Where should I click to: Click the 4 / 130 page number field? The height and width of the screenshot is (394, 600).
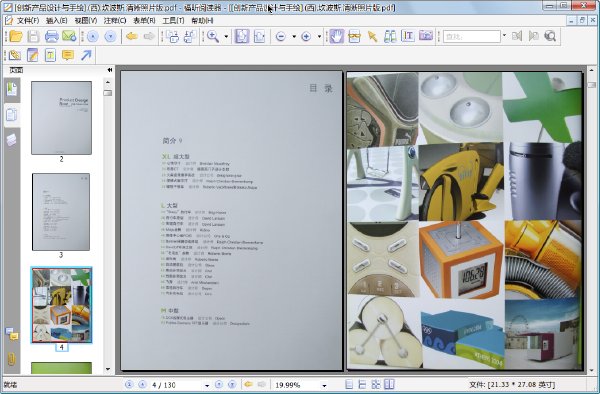tap(176, 385)
